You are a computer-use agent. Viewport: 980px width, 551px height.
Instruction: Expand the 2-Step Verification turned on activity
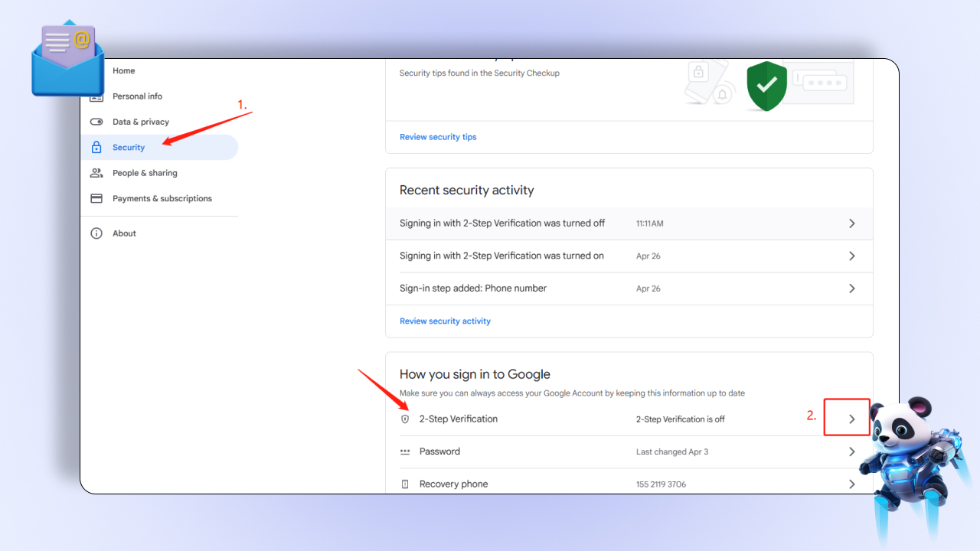click(x=851, y=256)
